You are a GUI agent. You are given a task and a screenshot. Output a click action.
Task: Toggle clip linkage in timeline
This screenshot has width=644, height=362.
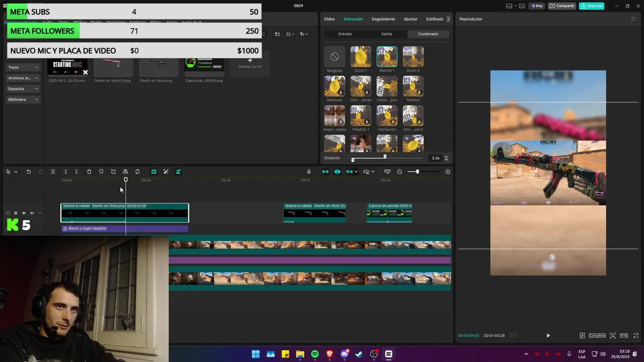349,172
